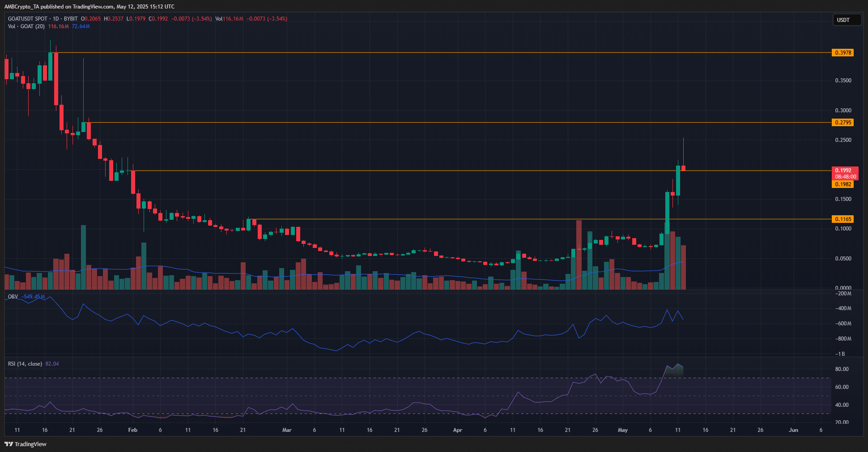Image resolution: width=868 pixels, height=452 pixels.
Task: Click the TradingView logo at bottom left
Action: 26,444
